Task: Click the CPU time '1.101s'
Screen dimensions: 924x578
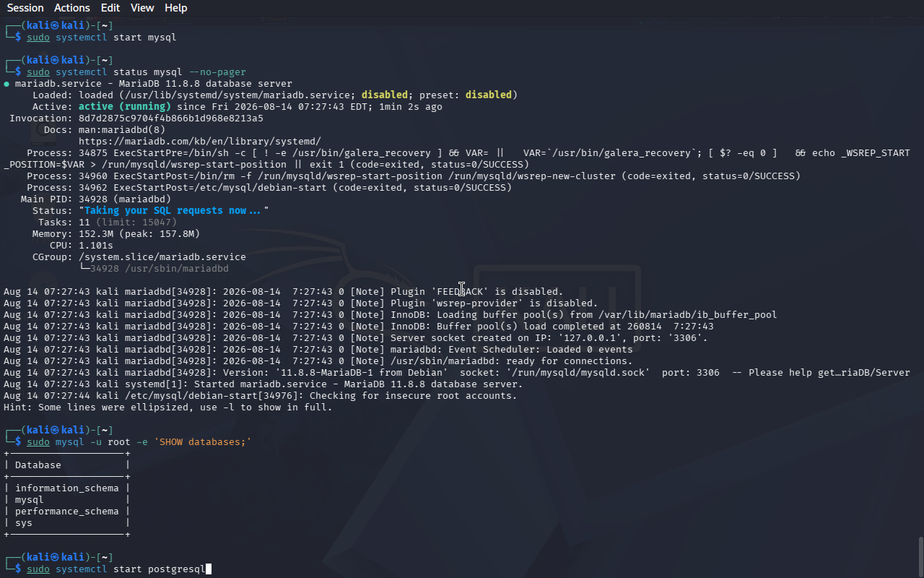Action: pos(96,246)
